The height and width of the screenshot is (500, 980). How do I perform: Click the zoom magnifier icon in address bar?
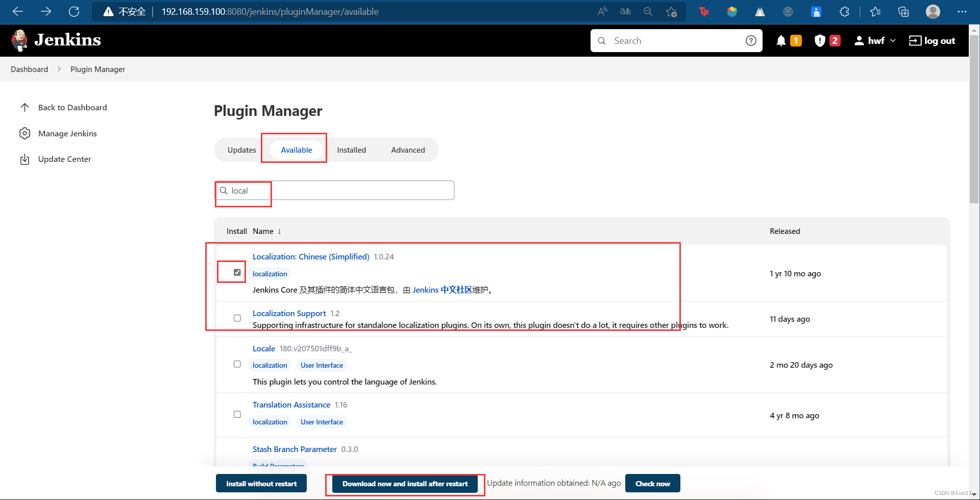click(648, 11)
